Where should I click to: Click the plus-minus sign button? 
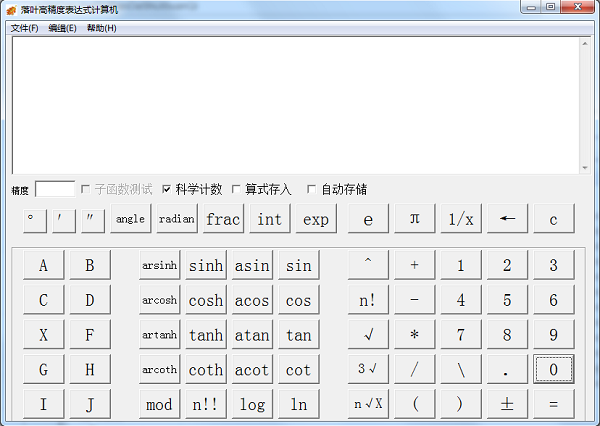pyautogui.click(x=507, y=404)
